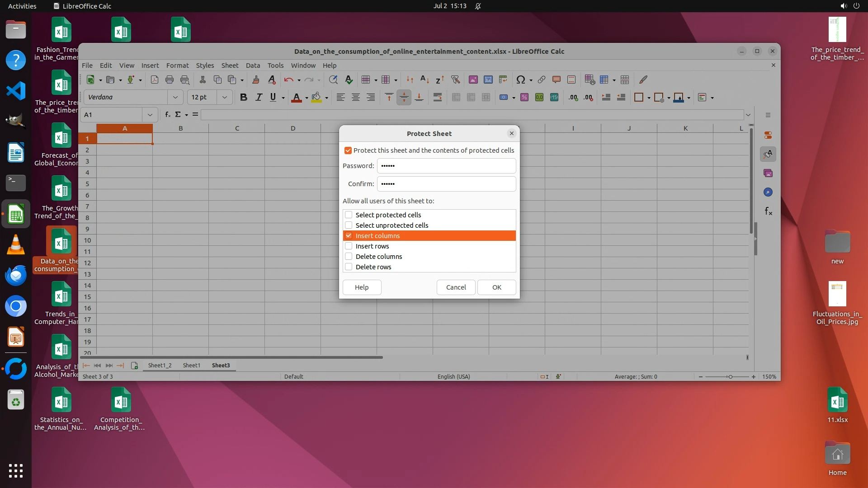
Task: Click the Function Wizard icon in formula bar
Action: [167, 115]
